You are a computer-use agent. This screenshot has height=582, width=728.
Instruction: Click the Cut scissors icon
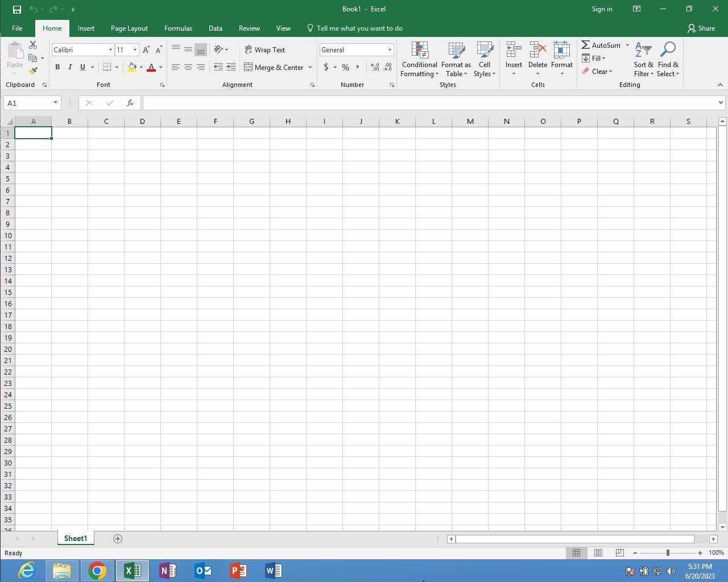[x=33, y=45]
